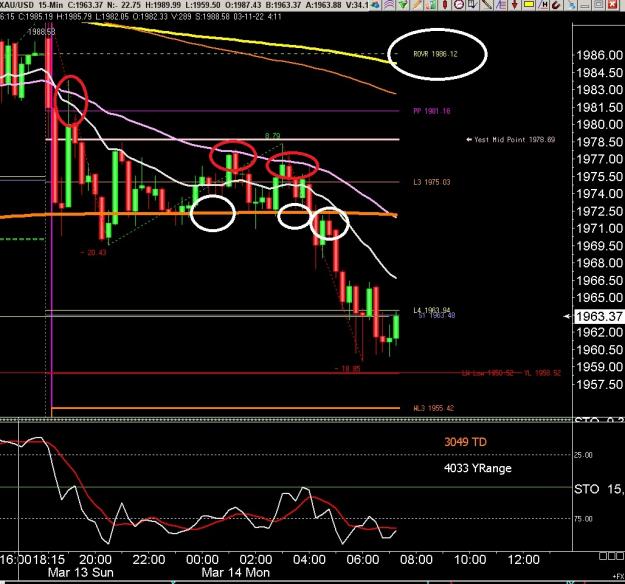Click the 04:00 time axis label
Image resolution: width=625 pixels, height=584 pixels.
tap(309, 559)
